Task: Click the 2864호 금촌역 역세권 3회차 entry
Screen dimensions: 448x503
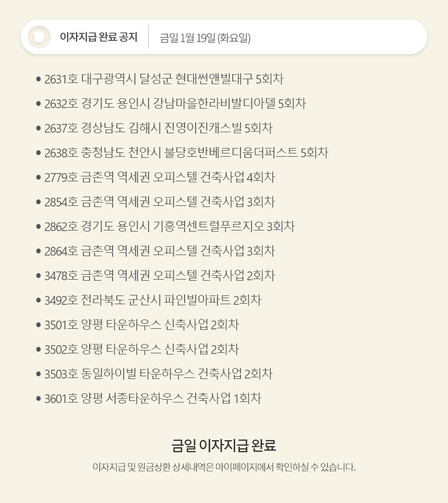Action: coord(160,251)
